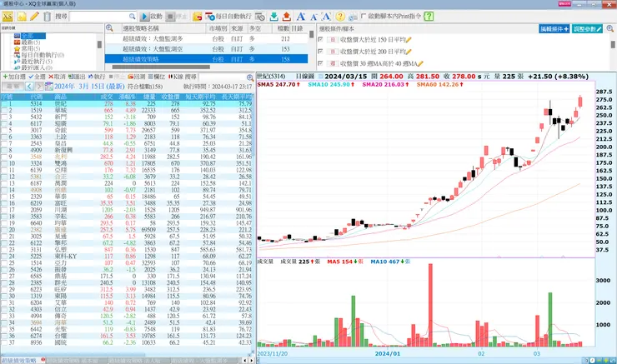Click 匯出 export button
This screenshot has width=617, height=364.
77,77
